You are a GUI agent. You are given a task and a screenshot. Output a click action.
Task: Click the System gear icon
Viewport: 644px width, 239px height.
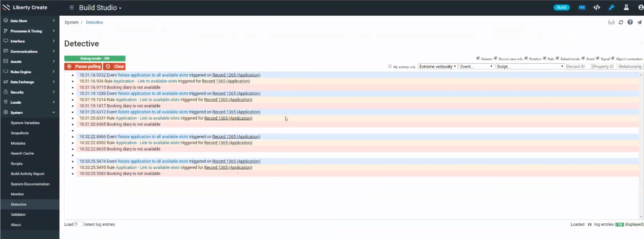pyautogui.click(x=6, y=112)
